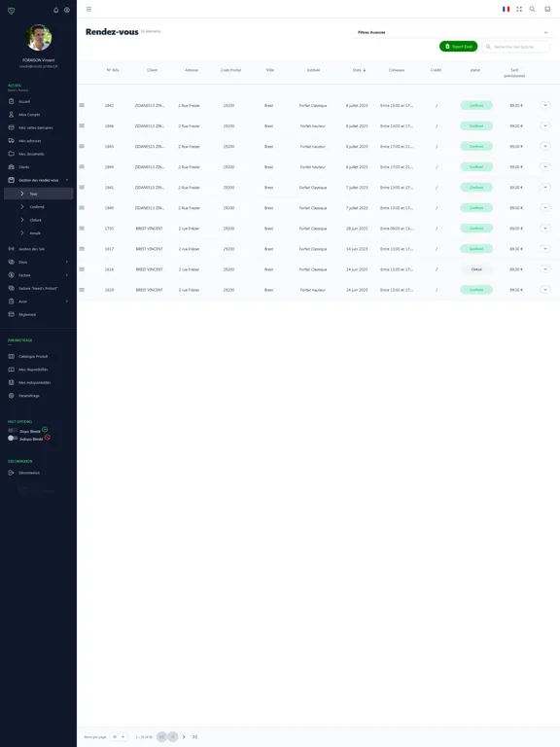The image size is (560, 747).
Task: Open row 1619 actions dropdown
Action: pyautogui.click(x=545, y=290)
